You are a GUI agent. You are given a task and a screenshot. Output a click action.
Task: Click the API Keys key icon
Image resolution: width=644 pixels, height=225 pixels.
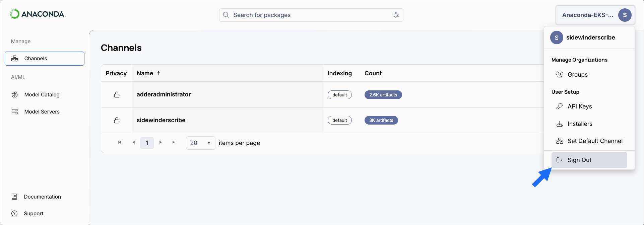(x=560, y=106)
